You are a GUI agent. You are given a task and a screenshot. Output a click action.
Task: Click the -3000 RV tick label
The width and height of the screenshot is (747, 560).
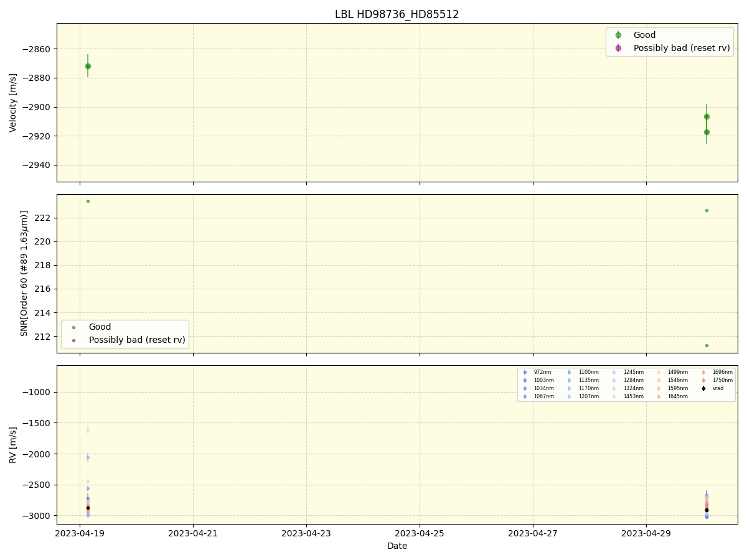point(37,516)
